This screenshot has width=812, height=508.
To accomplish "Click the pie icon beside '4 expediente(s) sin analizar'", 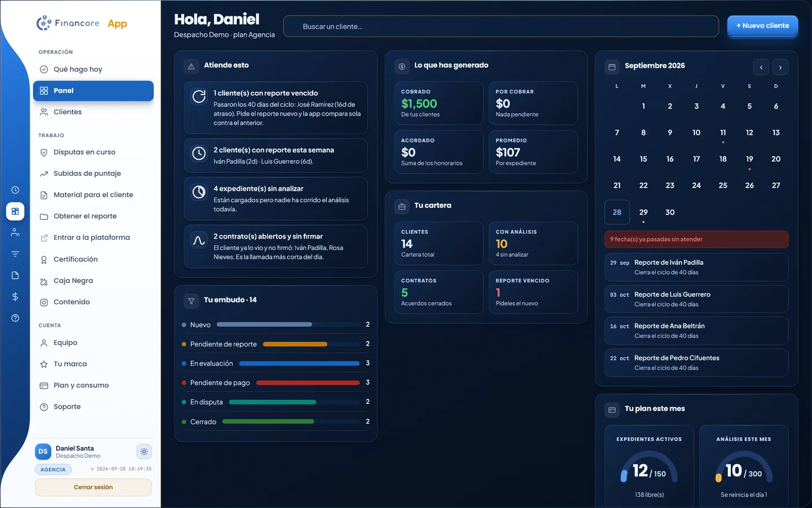I will point(199,192).
